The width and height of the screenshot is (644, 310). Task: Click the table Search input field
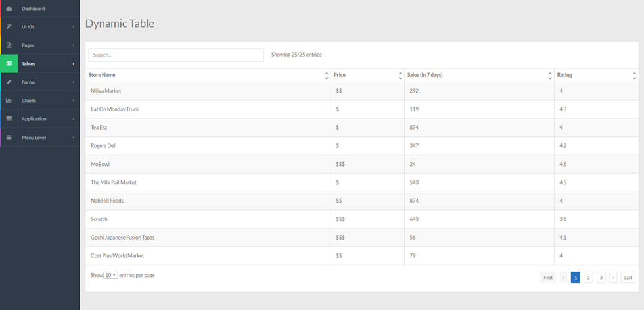coord(176,55)
